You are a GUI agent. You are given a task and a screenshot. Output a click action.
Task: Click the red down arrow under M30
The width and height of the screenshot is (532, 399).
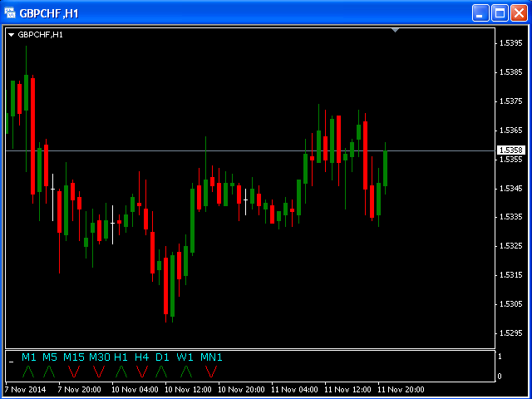click(99, 371)
